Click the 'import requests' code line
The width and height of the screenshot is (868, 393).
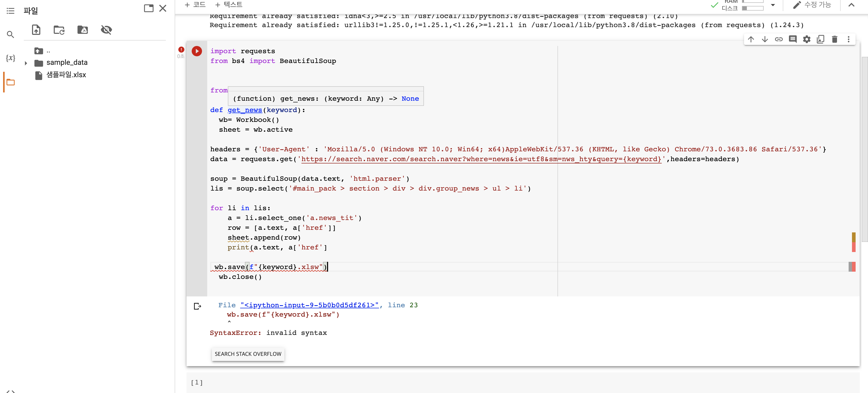point(243,51)
